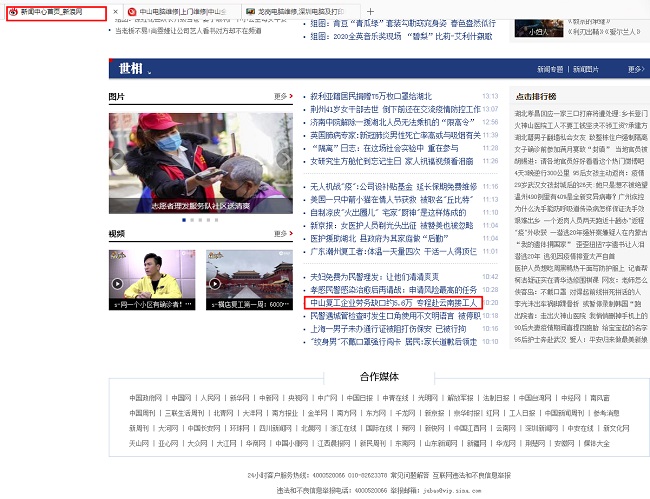
Task: Open 青豆“青瓜绿” photo gallery headline
Action: click(x=403, y=24)
